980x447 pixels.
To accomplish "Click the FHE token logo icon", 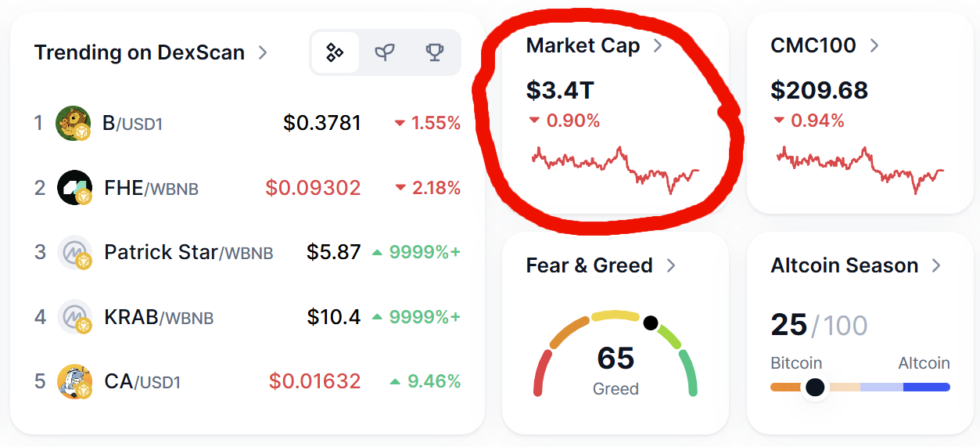I will pos(74,188).
